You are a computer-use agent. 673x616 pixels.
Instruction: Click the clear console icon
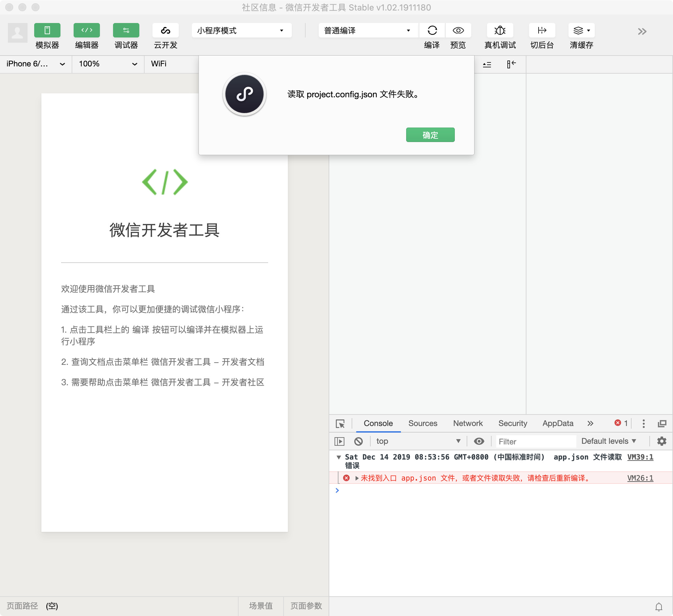click(359, 441)
